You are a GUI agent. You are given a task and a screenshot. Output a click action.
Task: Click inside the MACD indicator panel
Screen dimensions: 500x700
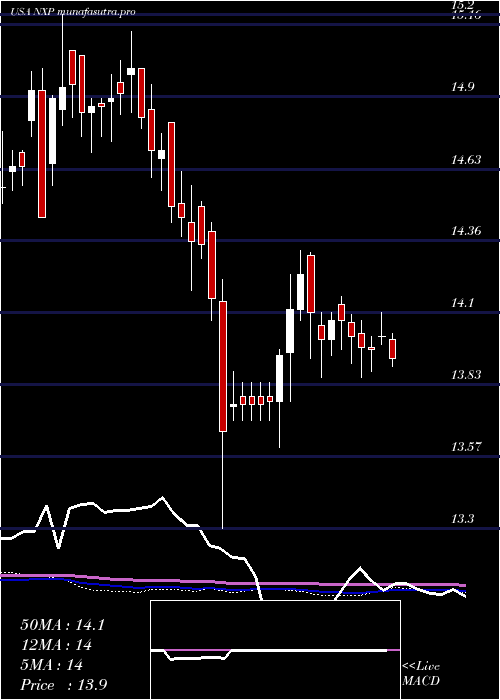point(275,650)
